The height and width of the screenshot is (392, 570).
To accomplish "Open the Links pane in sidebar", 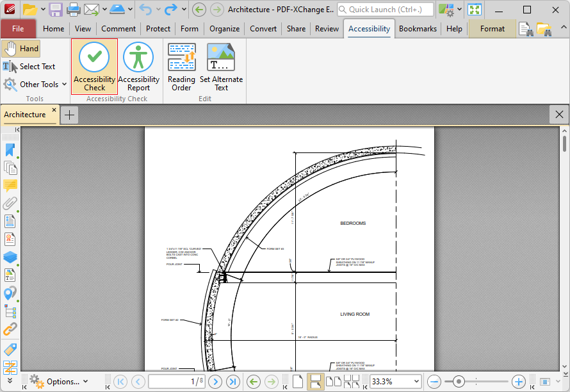I will [x=10, y=329].
